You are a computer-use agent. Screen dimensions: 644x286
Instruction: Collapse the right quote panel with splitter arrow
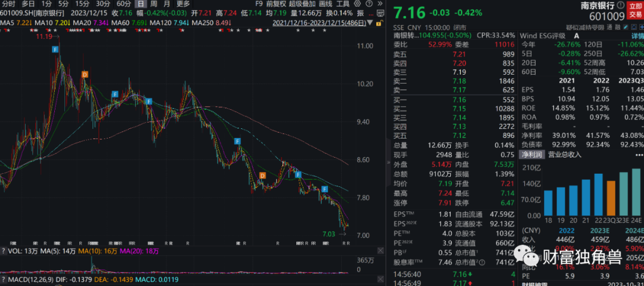(x=389, y=162)
